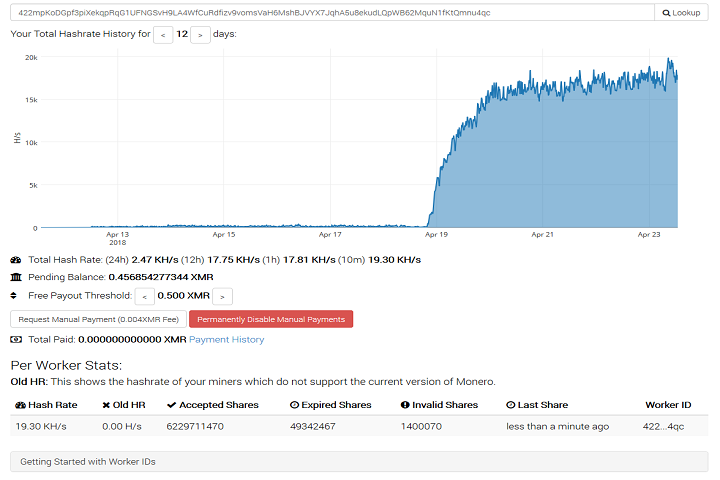The image size is (720, 480).
Task: Click the Expired Shares clock icon
Action: [x=294, y=405]
